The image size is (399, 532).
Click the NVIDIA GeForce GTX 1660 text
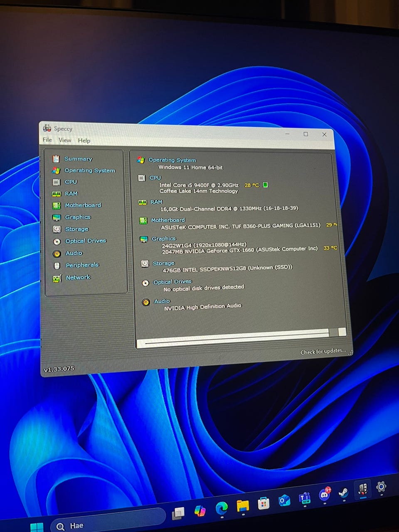[239, 250]
